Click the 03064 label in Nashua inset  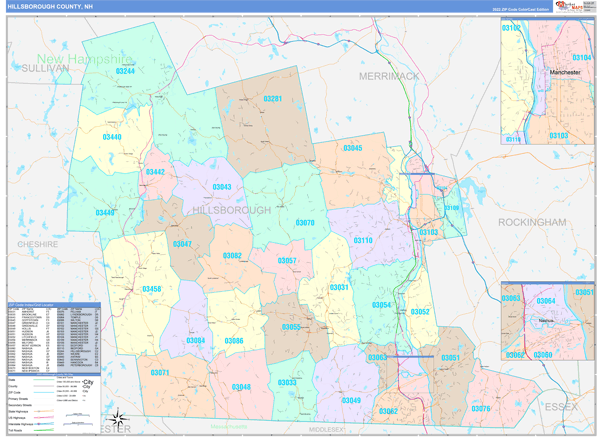click(x=546, y=301)
